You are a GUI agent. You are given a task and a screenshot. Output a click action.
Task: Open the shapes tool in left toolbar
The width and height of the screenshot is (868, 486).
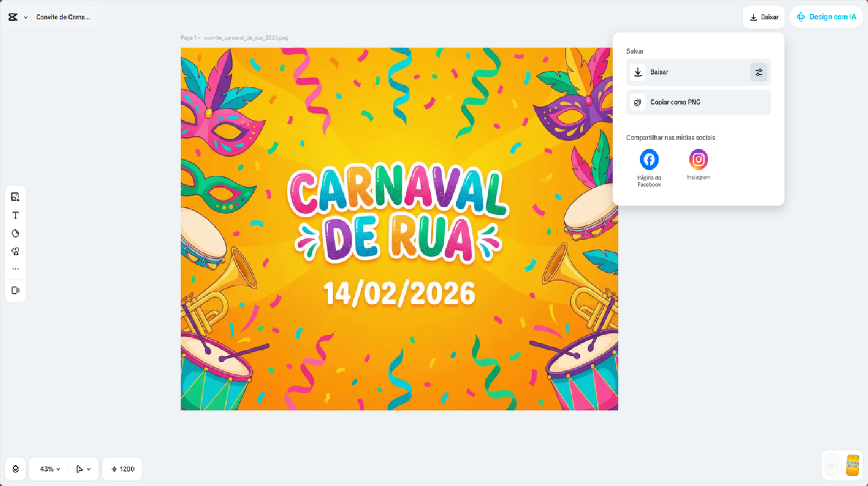pyautogui.click(x=15, y=233)
